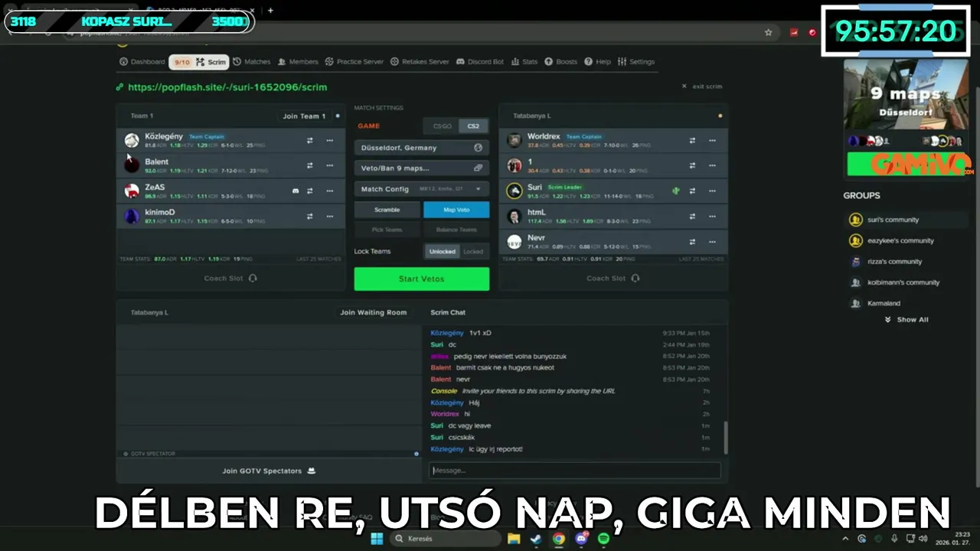The width and height of the screenshot is (980, 551).
Task: Open the Discord Bot tab
Action: coord(480,62)
